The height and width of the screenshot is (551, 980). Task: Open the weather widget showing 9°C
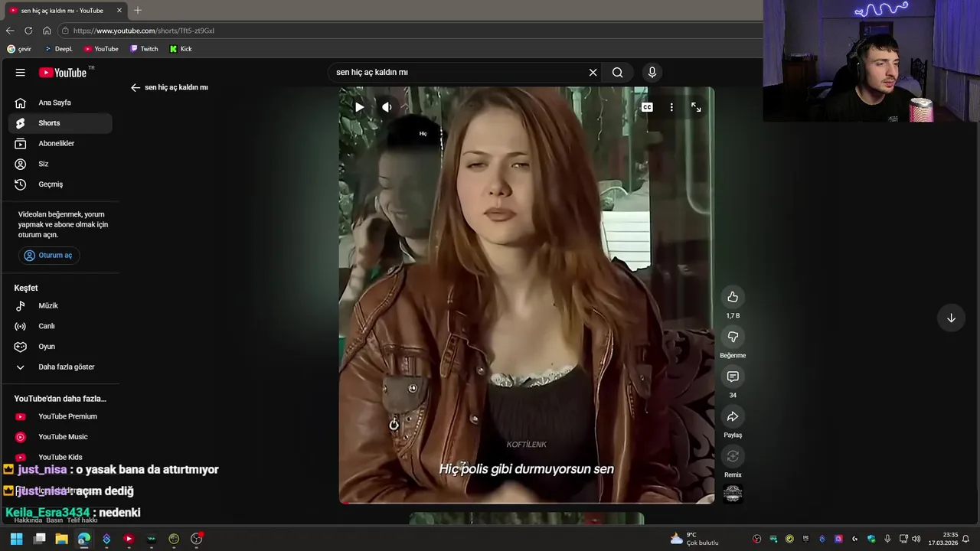click(694, 539)
